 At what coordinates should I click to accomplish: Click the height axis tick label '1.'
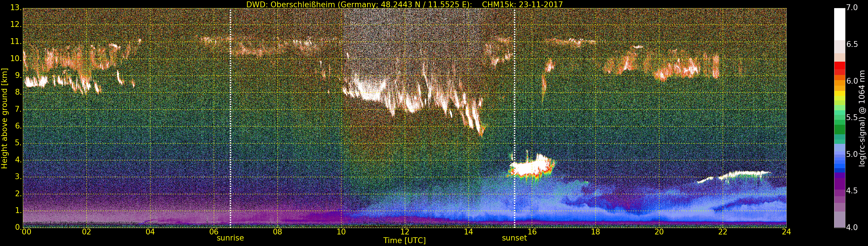tap(18, 211)
